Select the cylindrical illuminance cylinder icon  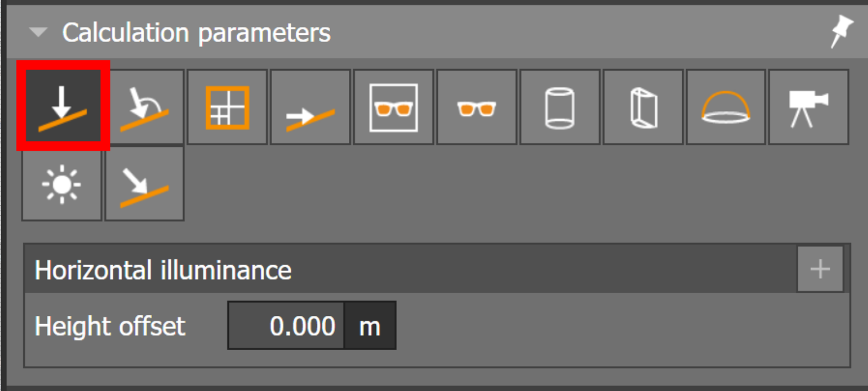pyautogui.click(x=560, y=107)
